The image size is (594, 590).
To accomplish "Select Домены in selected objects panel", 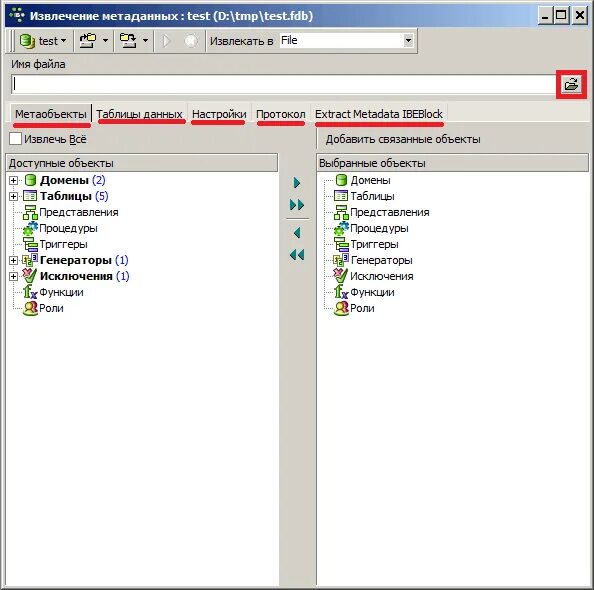I will coord(370,180).
